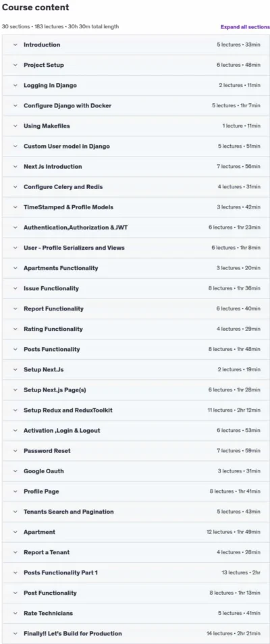Viewport: 270px width, 644px height.
Task: Expand the Introduction section chevron
Action: 16,45
